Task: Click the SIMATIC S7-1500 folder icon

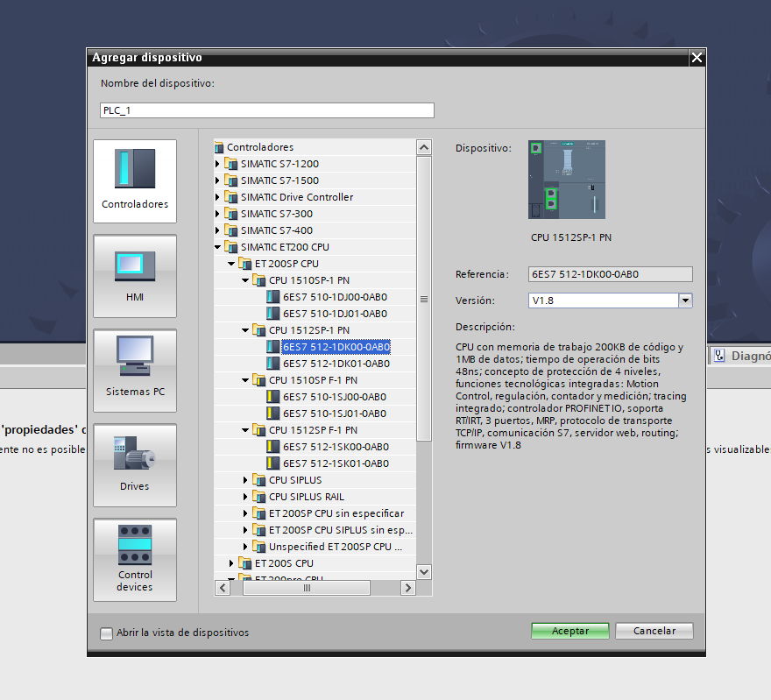Action: tap(231, 180)
